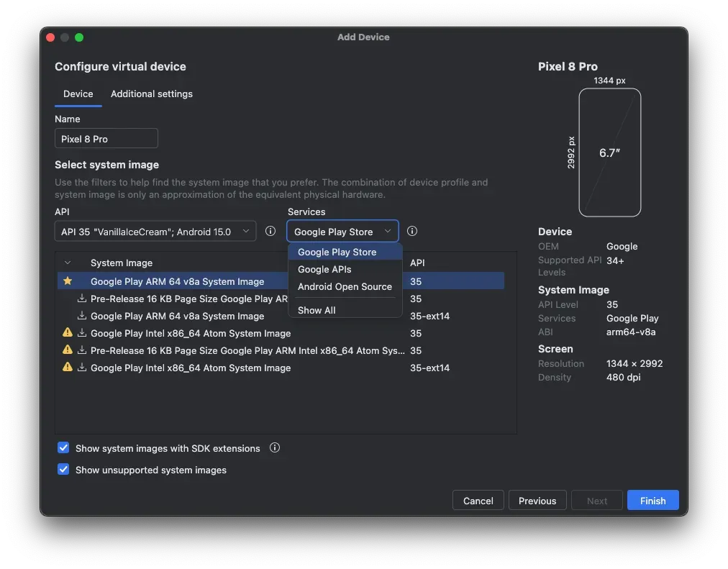Click info icon next to SDK extensions checkbox

(x=274, y=448)
